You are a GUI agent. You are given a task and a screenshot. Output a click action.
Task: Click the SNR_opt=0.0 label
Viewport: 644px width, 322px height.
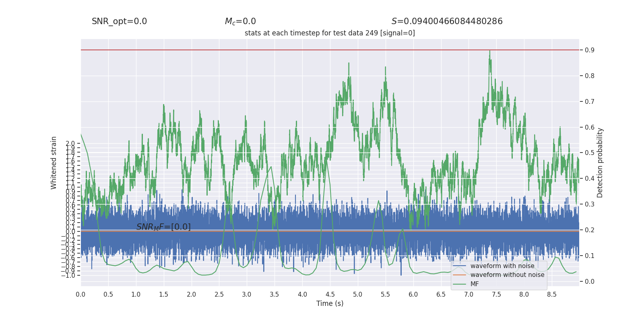119,21
